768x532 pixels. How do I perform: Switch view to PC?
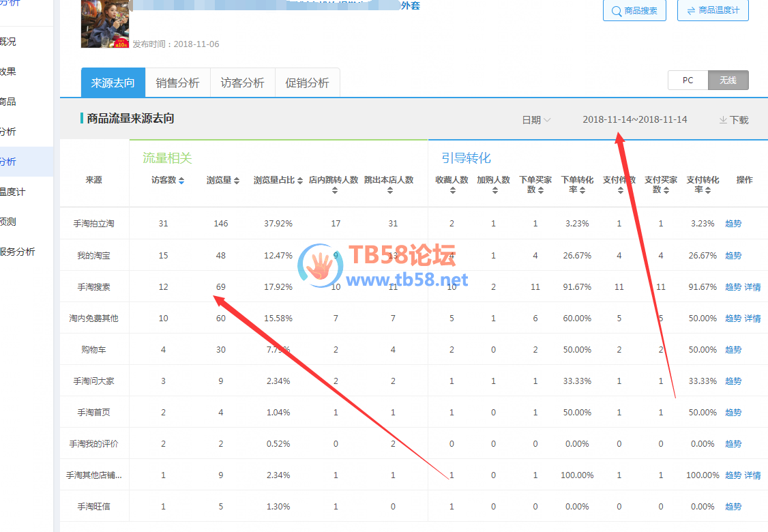coord(688,80)
